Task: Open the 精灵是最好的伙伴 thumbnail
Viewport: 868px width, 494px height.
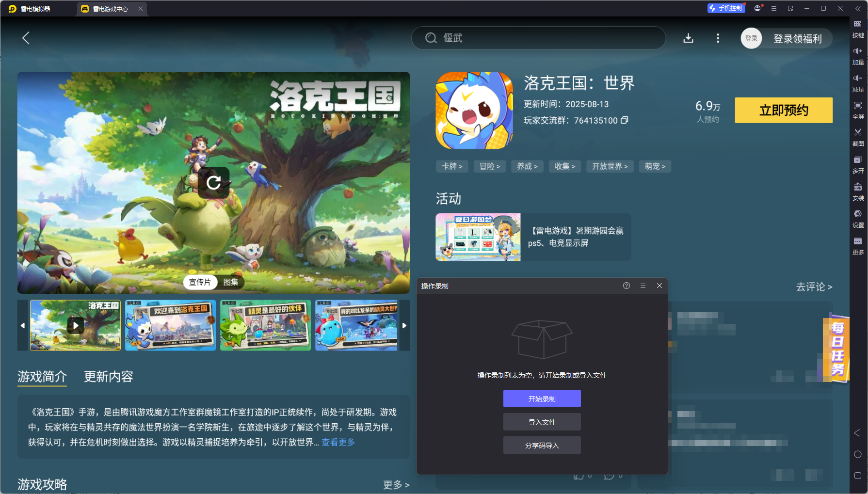Action: point(265,325)
